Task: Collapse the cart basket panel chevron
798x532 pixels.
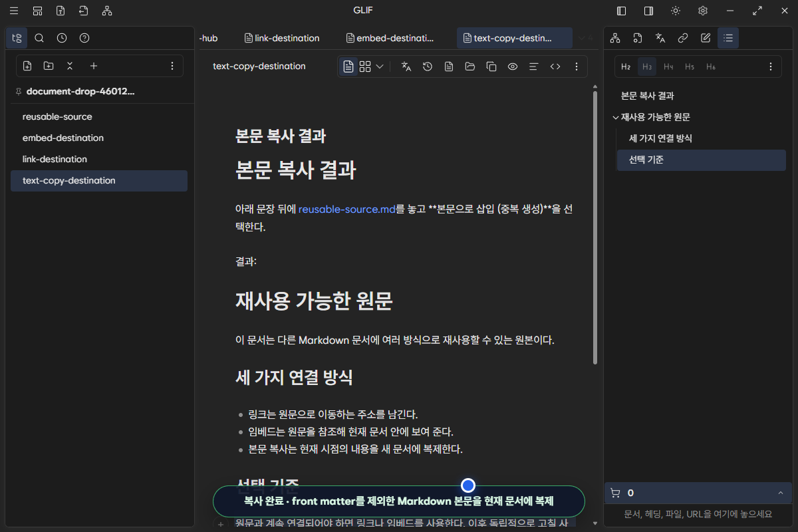Action: (x=780, y=493)
